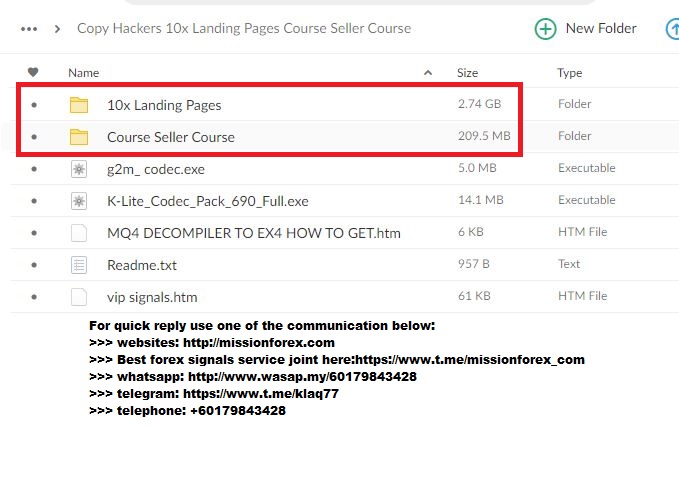Click HTM File type in vip signals row
Viewport: 679px width, 490px height.
pyautogui.click(x=582, y=296)
